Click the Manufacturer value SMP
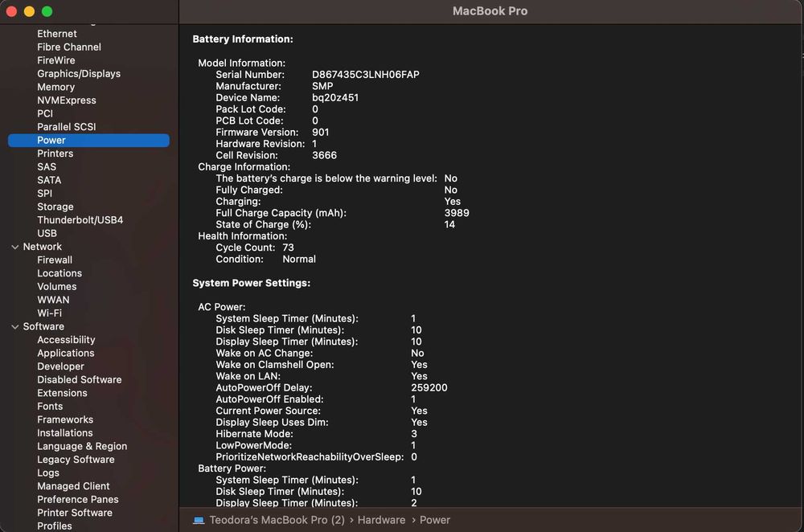 pyautogui.click(x=322, y=87)
